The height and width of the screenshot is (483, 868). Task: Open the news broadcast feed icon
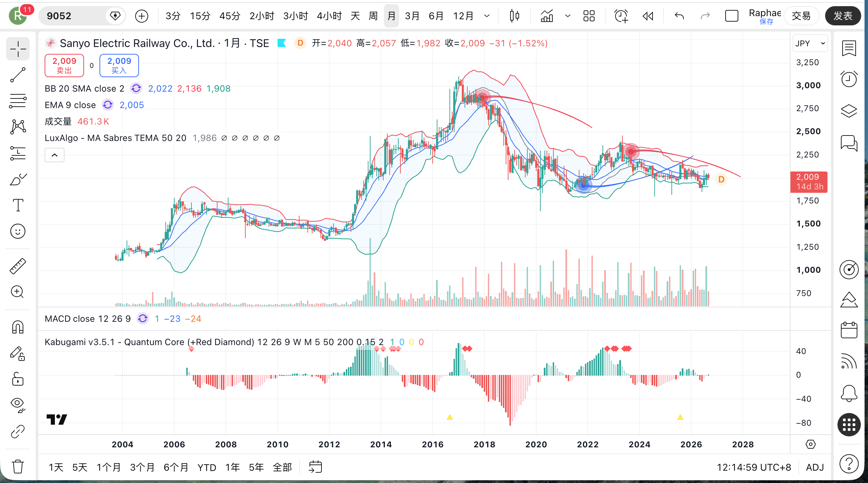(849, 362)
